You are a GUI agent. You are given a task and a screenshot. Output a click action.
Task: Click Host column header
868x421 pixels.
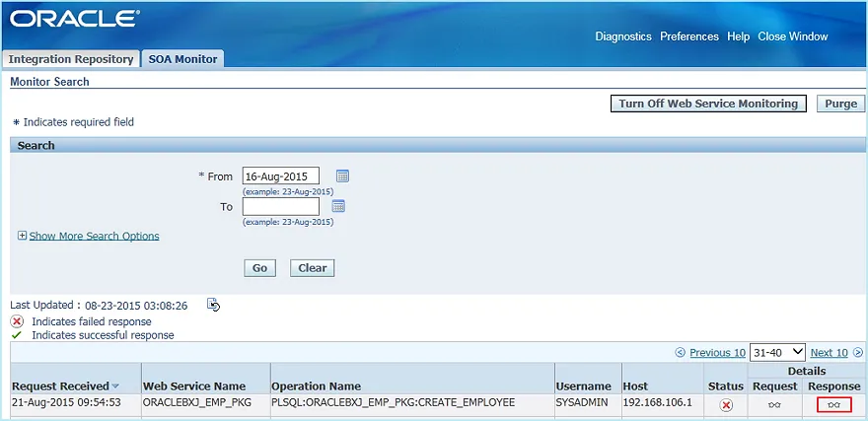pyautogui.click(x=635, y=386)
